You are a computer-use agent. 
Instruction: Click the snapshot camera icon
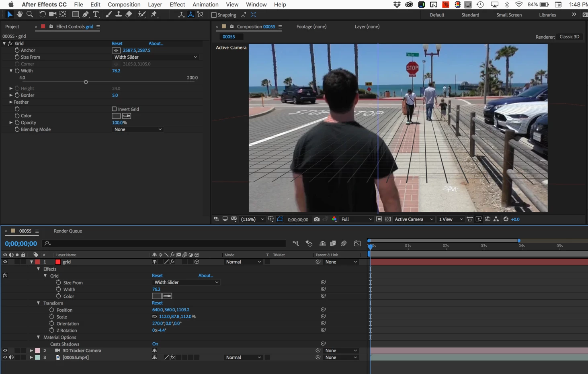pyautogui.click(x=317, y=219)
